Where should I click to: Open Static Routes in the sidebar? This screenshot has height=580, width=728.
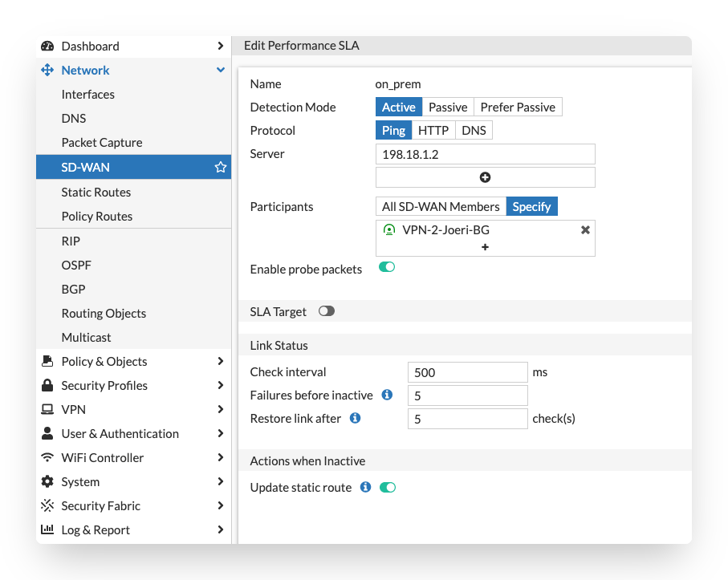tap(96, 193)
